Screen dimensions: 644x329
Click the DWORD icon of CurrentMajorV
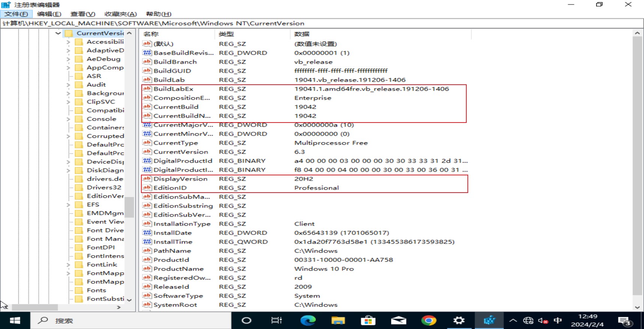pos(147,125)
